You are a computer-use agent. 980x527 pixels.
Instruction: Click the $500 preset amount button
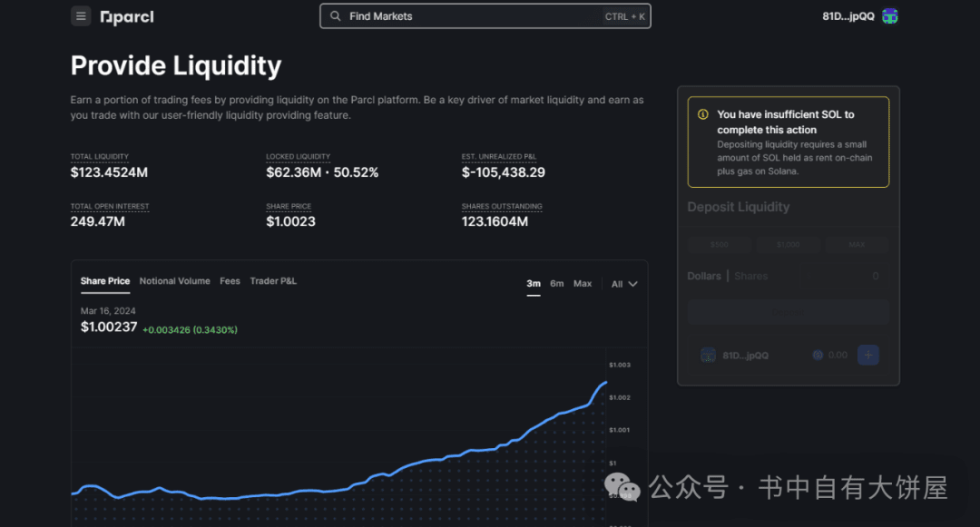pos(720,245)
